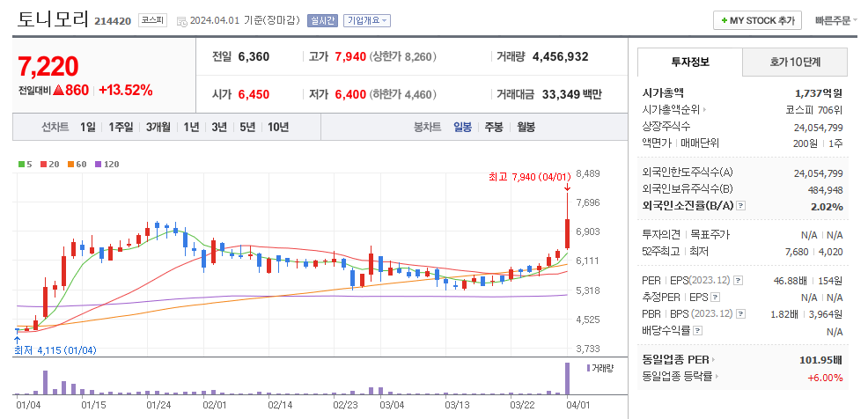Image resolution: width=868 pixels, height=419 pixels.
Task: Click MY STOCK 추가 button
Action: 757,20
